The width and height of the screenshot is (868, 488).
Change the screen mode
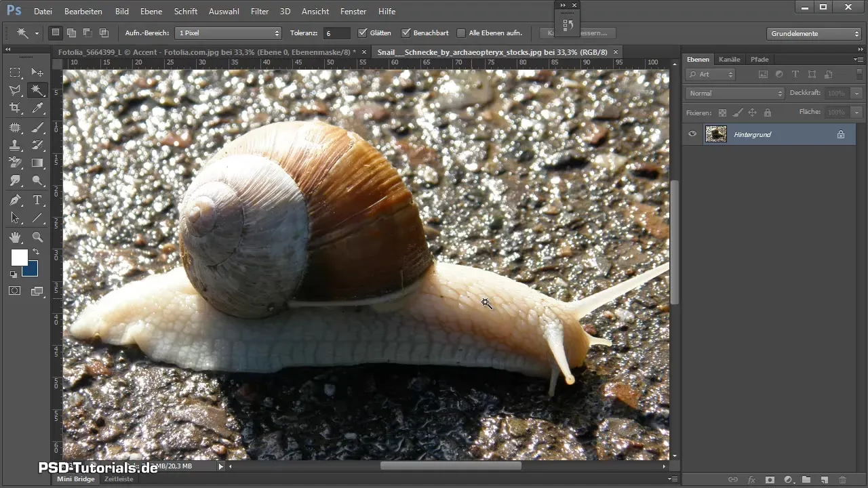click(37, 291)
